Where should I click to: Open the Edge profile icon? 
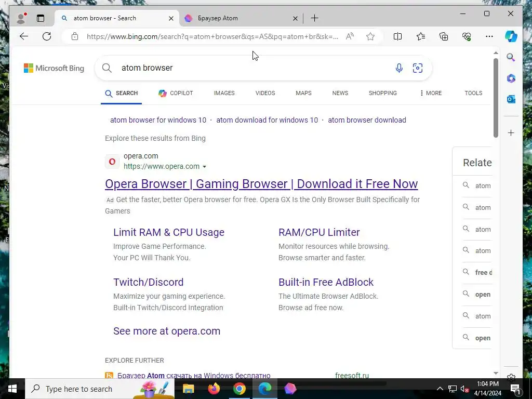(22, 18)
